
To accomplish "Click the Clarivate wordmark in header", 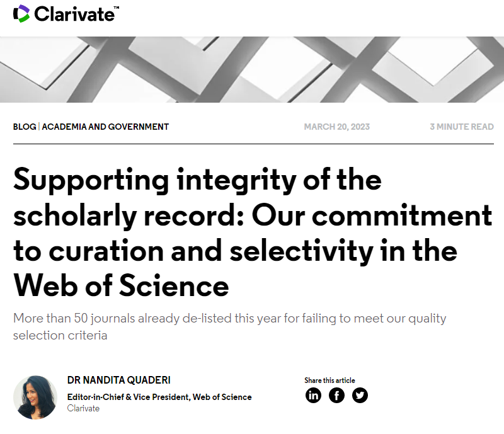I will click(x=74, y=14).
